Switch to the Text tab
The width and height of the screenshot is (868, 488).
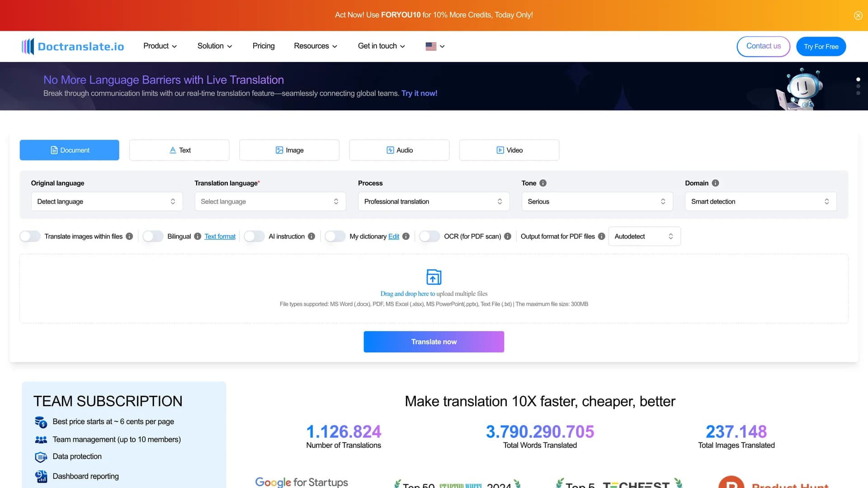(179, 150)
